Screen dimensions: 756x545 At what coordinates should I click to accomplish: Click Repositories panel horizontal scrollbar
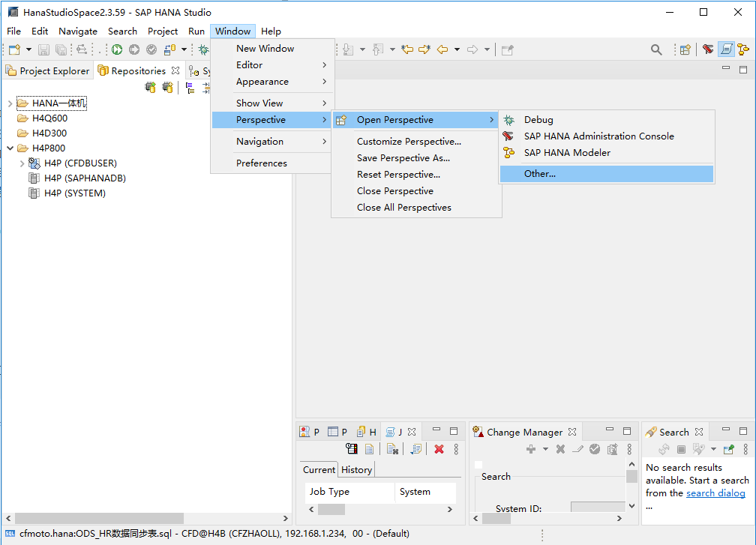(x=99, y=518)
